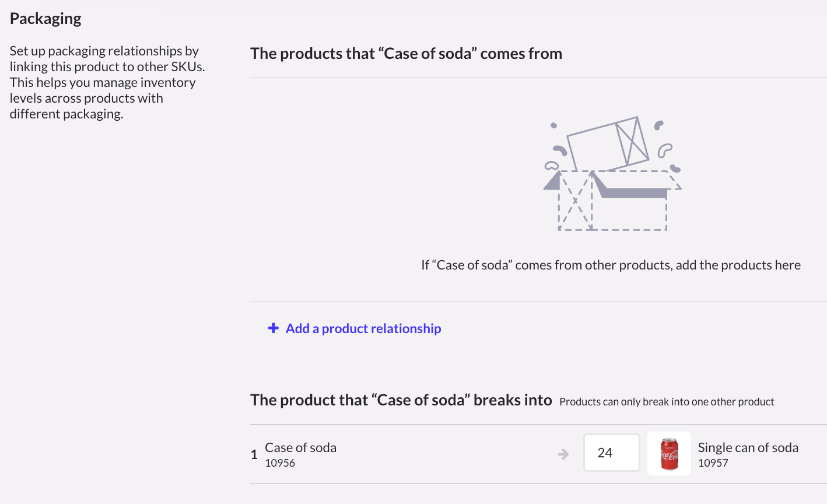
Task: Click the 'Case of soda' product name in row
Action: pos(300,447)
